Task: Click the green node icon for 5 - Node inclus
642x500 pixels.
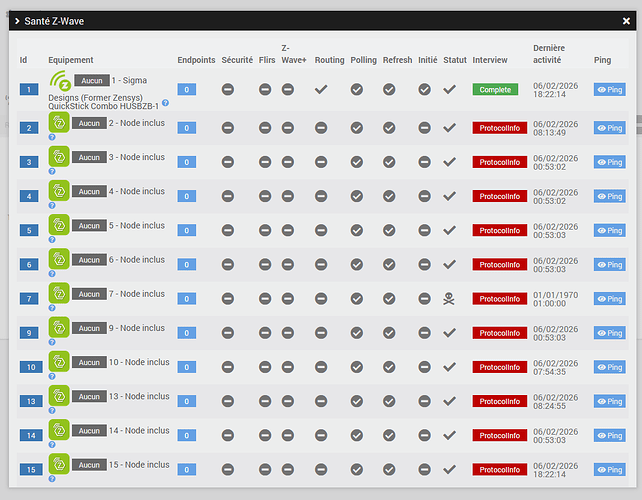Action: [x=59, y=225]
